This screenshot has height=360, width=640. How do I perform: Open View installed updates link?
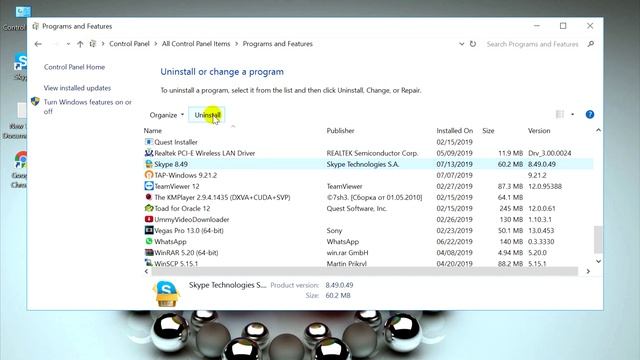77,88
